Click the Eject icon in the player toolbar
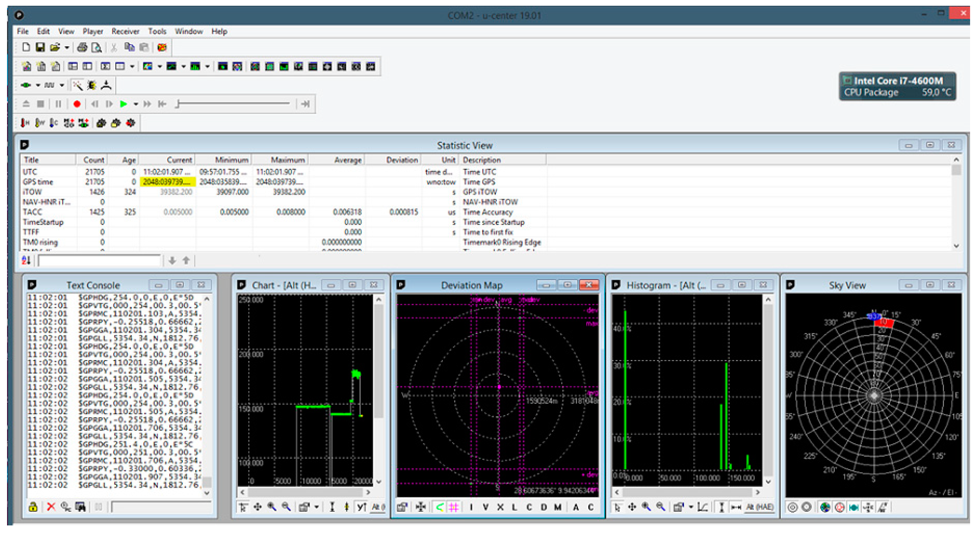980x533 pixels. [x=26, y=104]
